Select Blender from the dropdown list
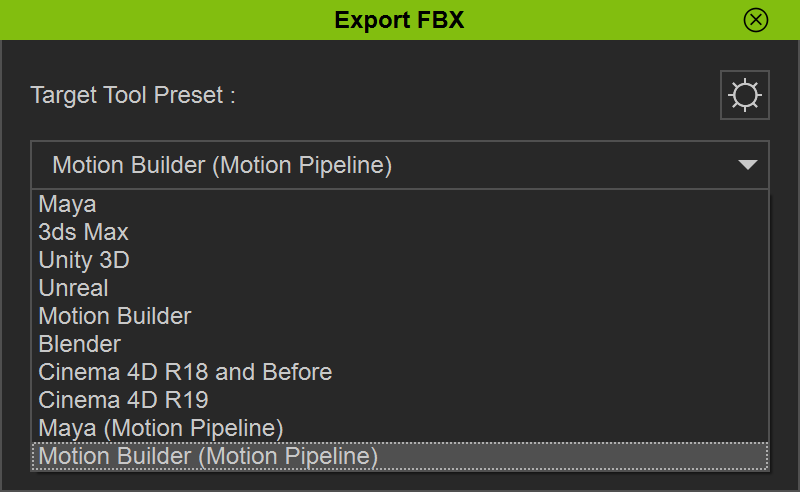This screenshot has height=492, width=800. (79, 344)
